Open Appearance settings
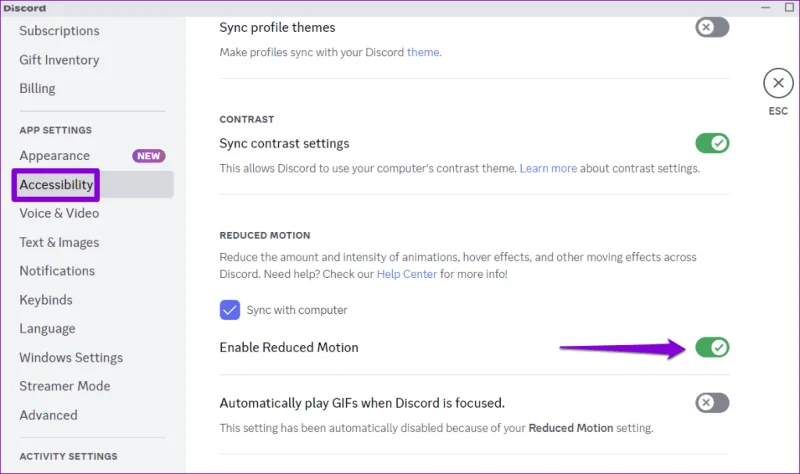 pyautogui.click(x=55, y=156)
